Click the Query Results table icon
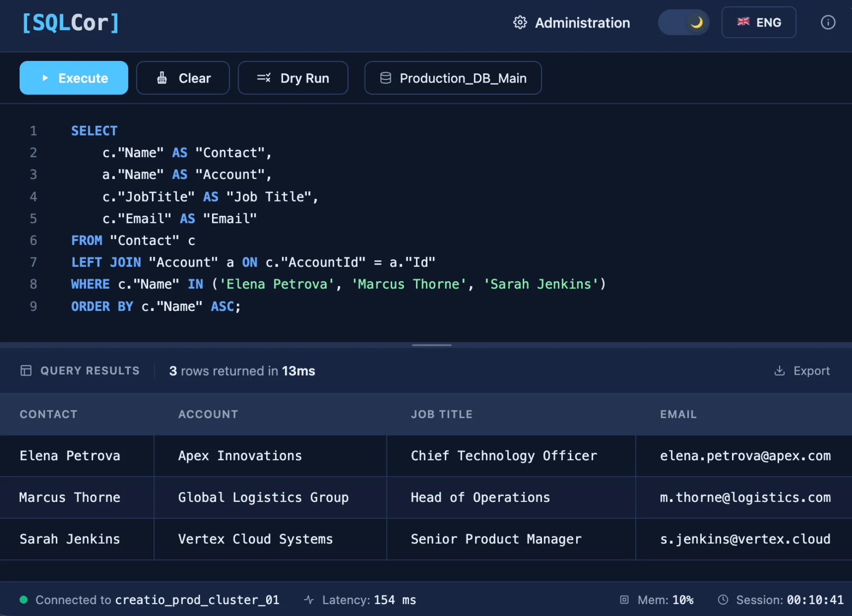 click(x=26, y=371)
